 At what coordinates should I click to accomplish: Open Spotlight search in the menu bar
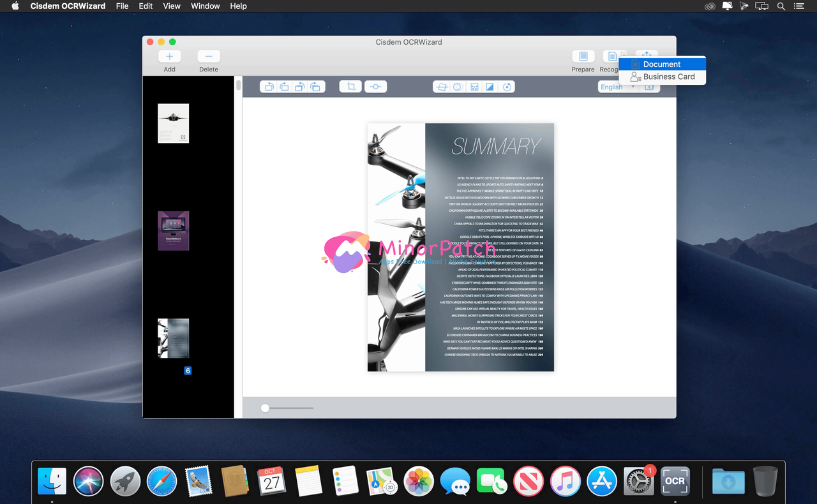point(781,6)
